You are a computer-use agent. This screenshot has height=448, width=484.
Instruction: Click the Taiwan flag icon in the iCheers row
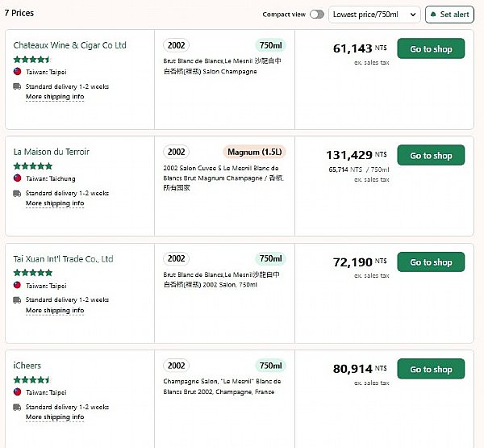(x=17, y=391)
